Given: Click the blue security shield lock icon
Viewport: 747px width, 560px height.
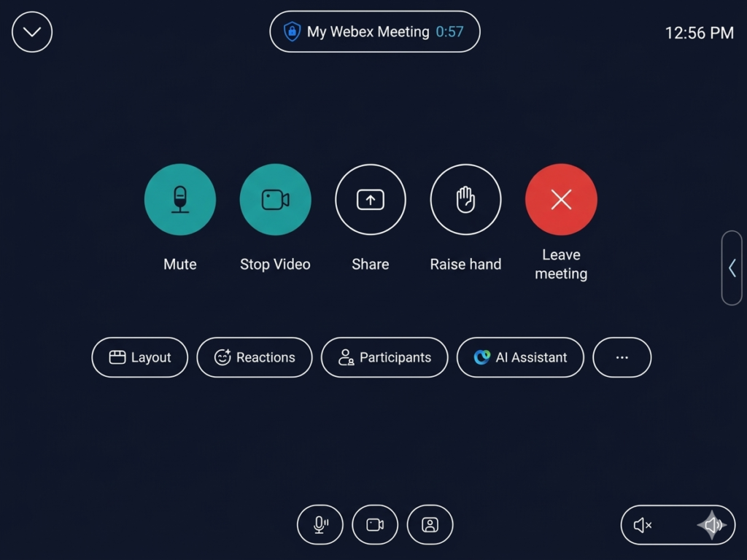Looking at the screenshot, I should (293, 32).
